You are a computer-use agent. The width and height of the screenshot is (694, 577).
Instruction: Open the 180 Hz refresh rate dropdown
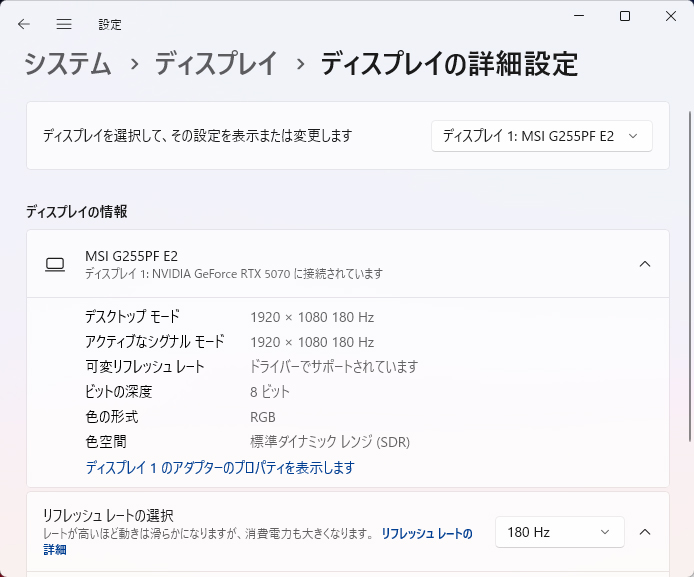coord(559,532)
